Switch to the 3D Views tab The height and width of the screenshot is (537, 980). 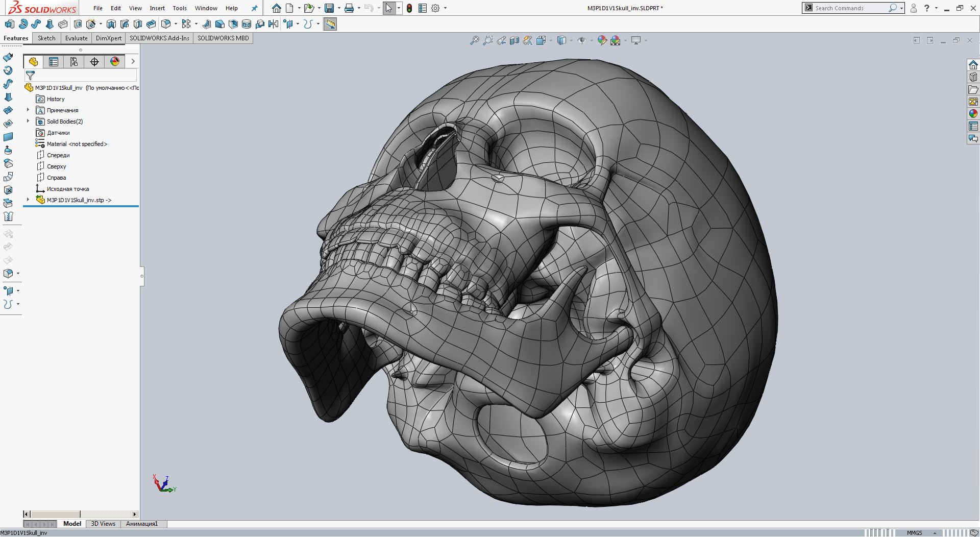103,523
